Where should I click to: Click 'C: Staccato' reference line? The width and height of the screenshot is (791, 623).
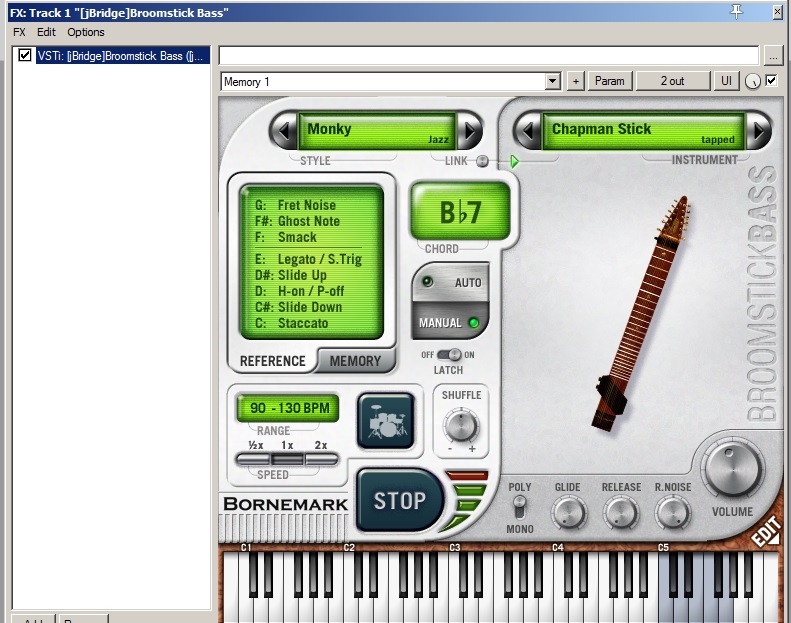point(292,323)
